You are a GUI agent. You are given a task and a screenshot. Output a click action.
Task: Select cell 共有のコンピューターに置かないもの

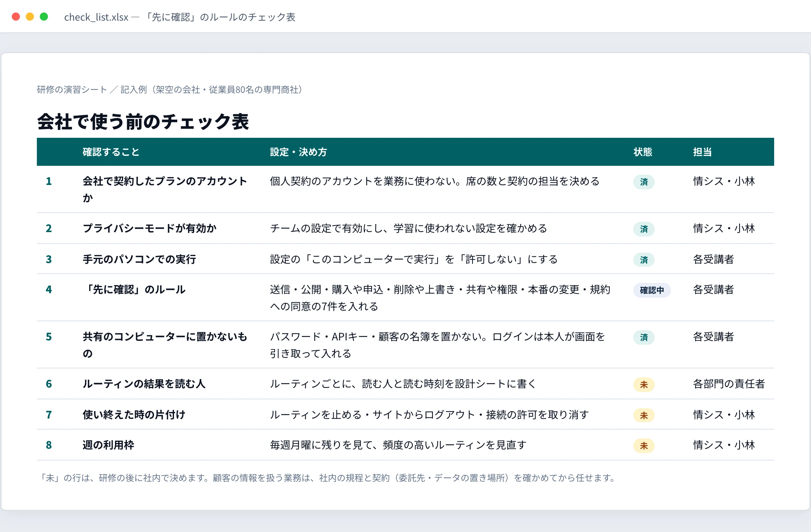point(165,345)
